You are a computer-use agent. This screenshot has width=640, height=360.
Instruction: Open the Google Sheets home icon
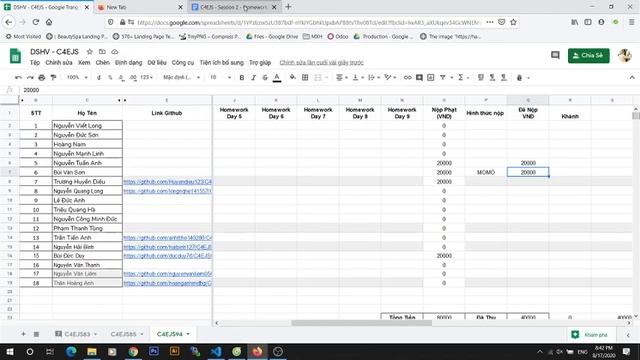point(15,56)
